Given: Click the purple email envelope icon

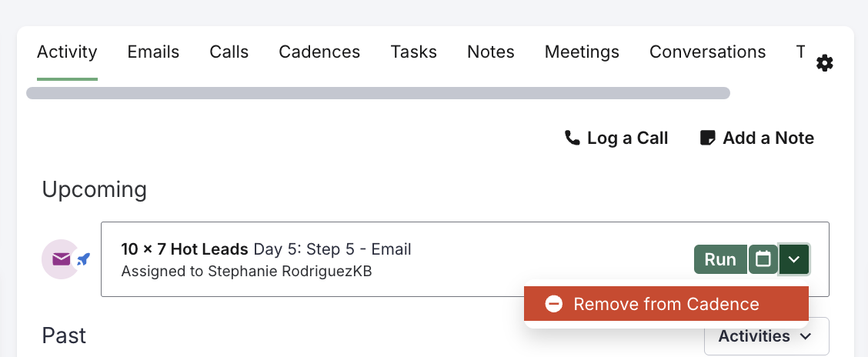Looking at the screenshot, I should pos(61,259).
